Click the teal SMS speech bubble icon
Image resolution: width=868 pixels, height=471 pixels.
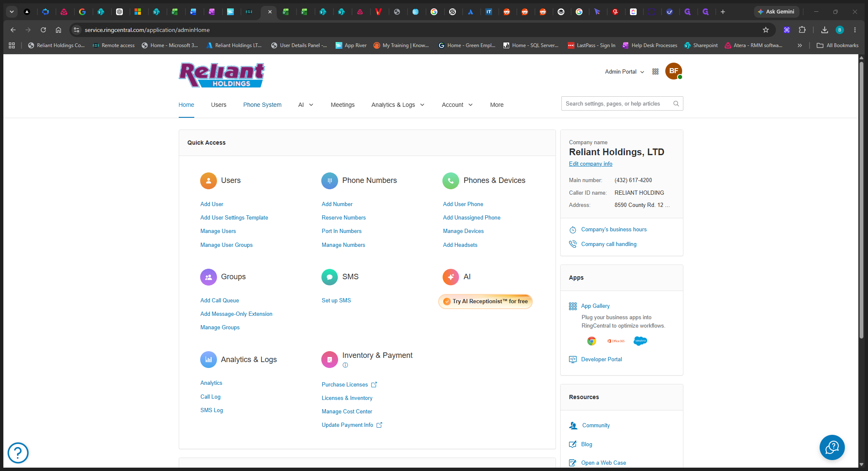[330, 277]
